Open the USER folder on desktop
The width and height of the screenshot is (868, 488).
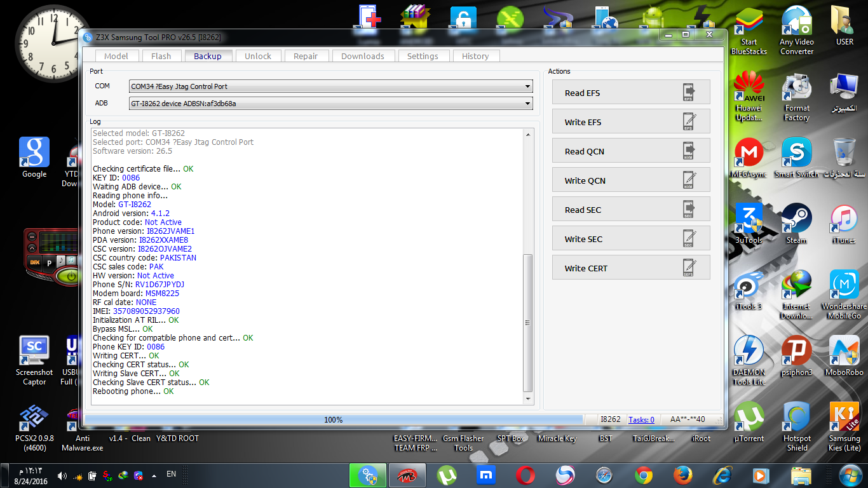pos(844,26)
